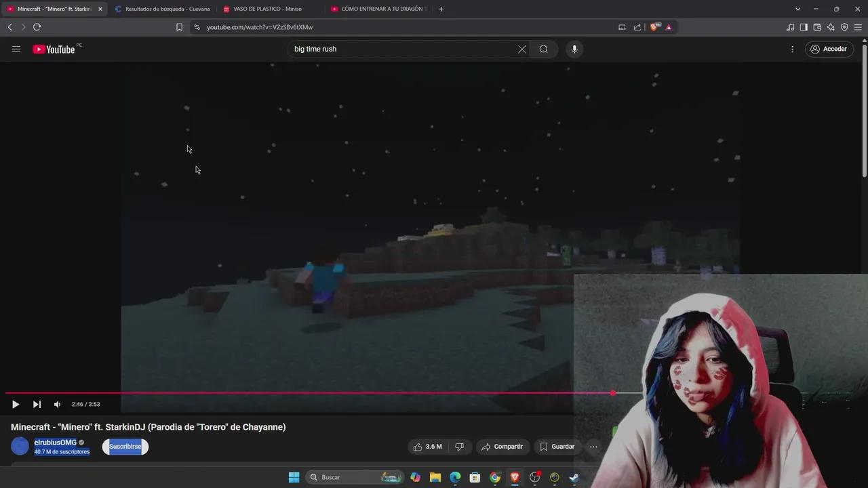The width and height of the screenshot is (868, 488).
Task: Subscribe with the Suscribirse button
Action: pos(125,447)
